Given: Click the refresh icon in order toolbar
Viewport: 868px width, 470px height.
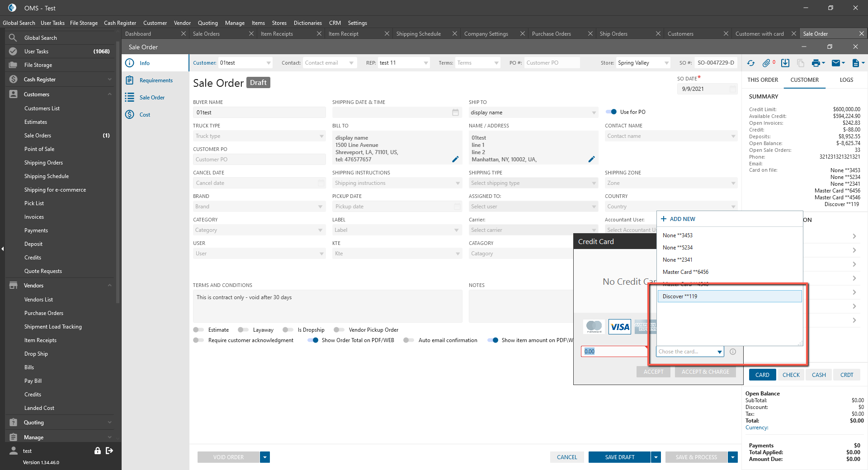Looking at the screenshot, I should coord(751,63).
